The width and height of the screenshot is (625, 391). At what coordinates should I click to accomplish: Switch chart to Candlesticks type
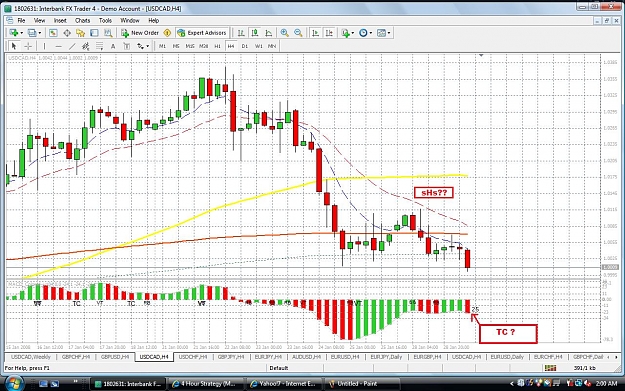pyautogui.click(x=255, y=33)
